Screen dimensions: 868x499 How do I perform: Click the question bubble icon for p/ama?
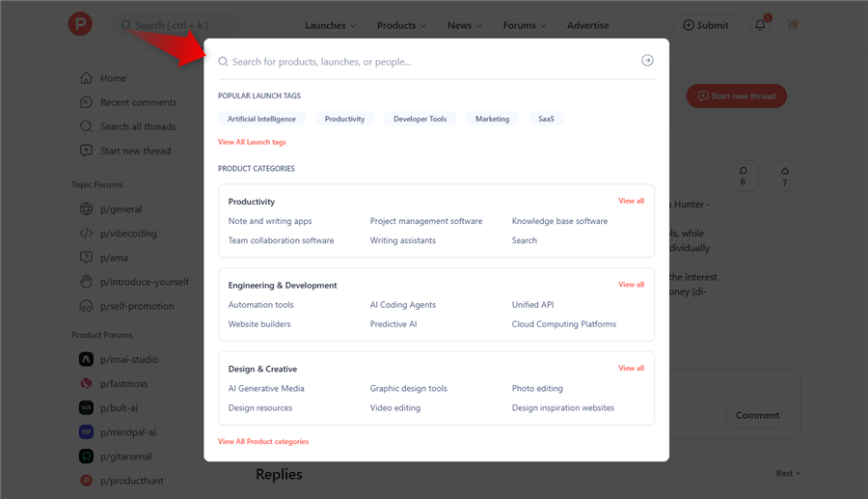86,258
